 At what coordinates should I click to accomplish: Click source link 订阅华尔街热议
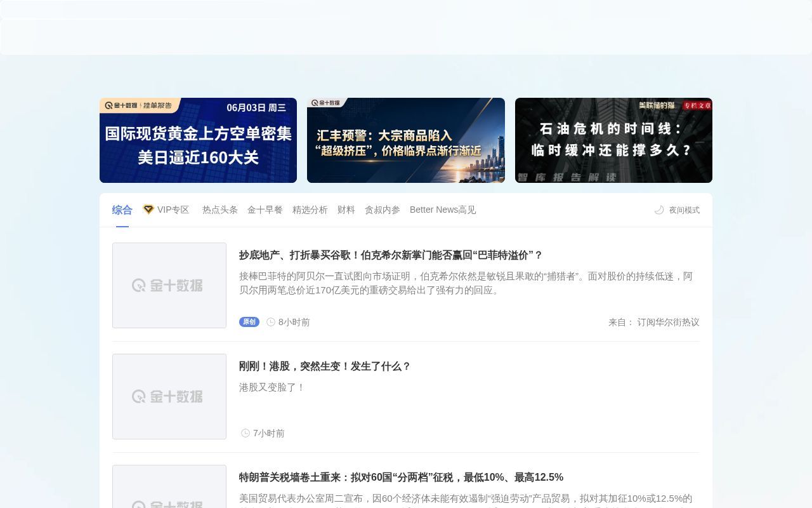[x=668, y=322]
